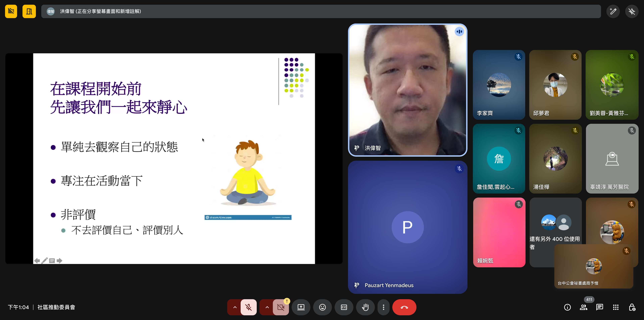Toggle closed captions button

pos(344,307)
